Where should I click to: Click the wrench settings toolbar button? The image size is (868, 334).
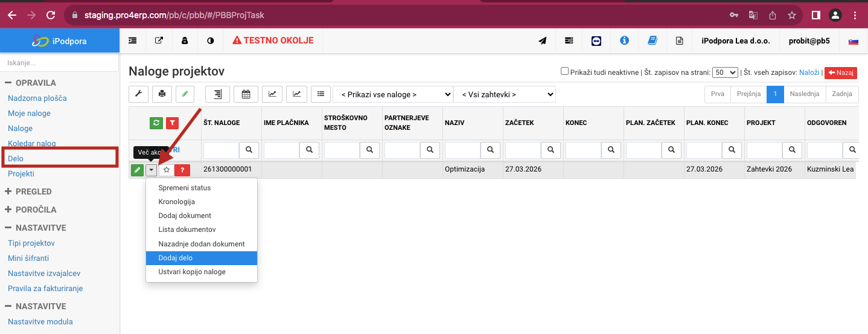(138, 94)
